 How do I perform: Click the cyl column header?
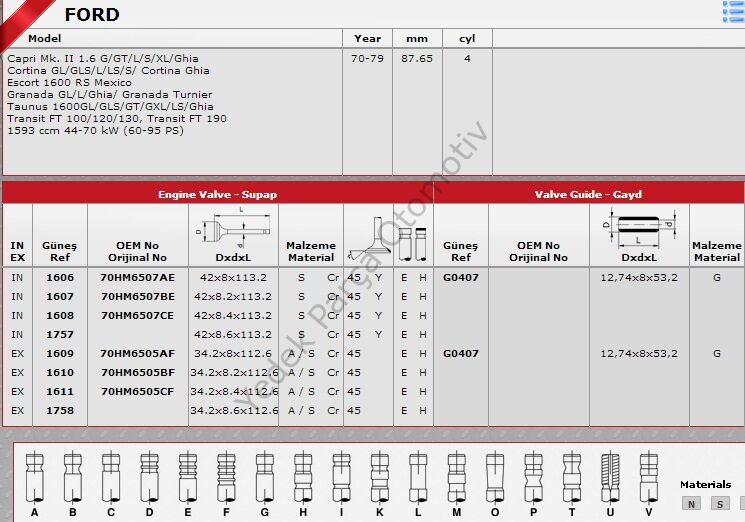tap(467, 39)
